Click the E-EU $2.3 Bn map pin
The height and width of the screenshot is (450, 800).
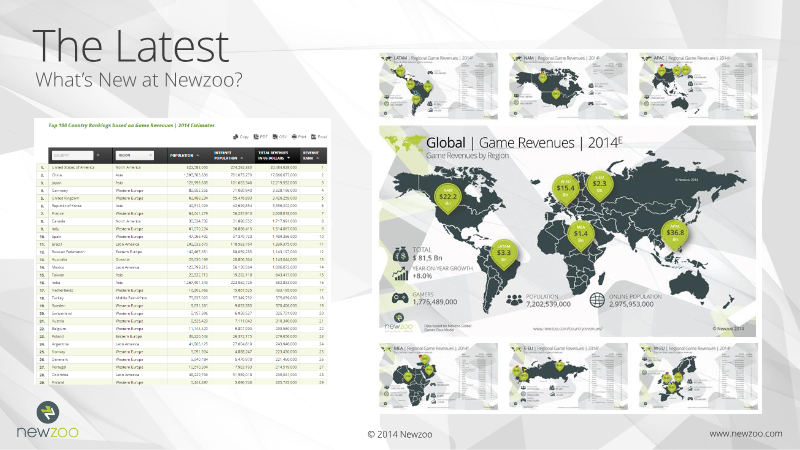point(599,186)
